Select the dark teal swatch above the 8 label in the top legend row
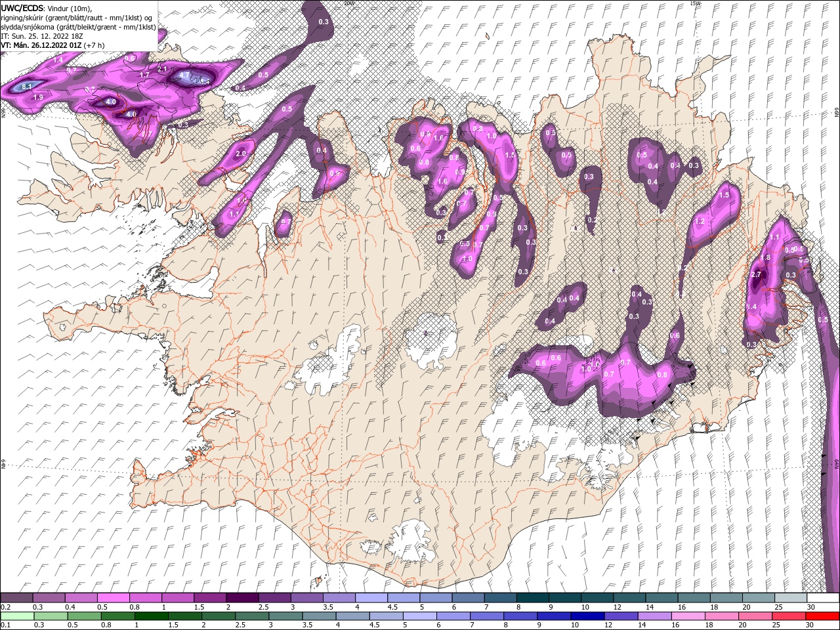The width and height of the screenshot is (840, 630). [532, 598]
